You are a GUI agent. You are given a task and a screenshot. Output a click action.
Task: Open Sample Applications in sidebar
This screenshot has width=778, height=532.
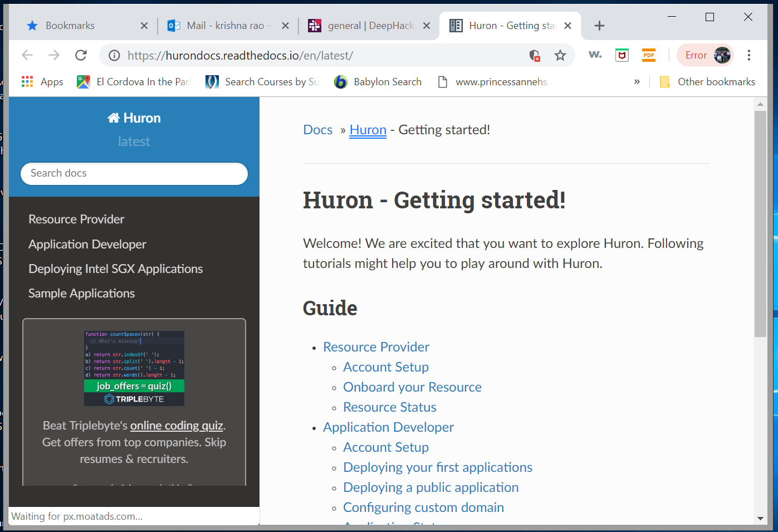(82, 294)
